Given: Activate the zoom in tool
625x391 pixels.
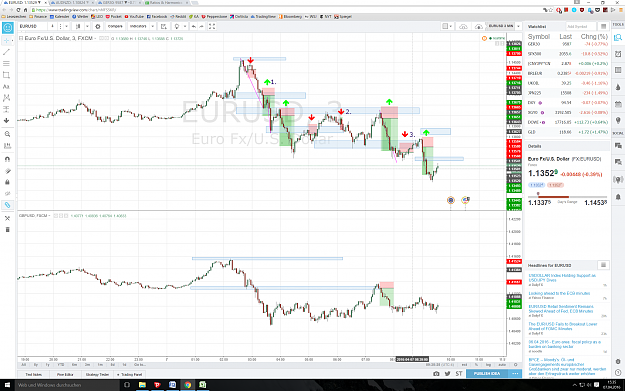Looking at the screenshot, I should [x=7, y=134].
